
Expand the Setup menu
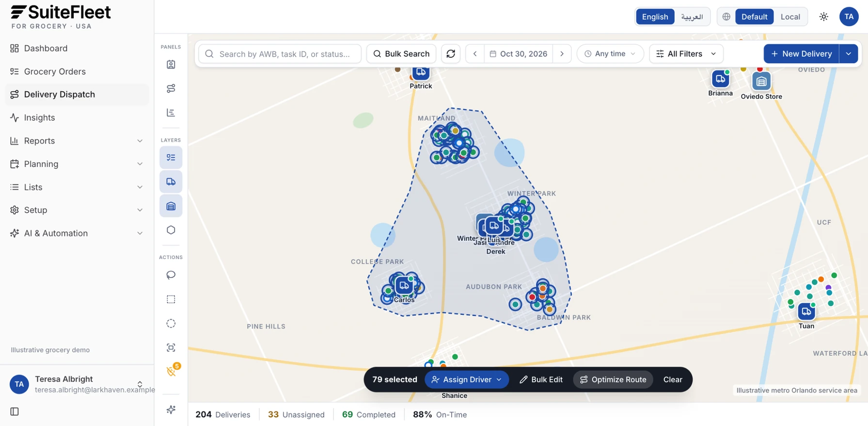[77, 210]
